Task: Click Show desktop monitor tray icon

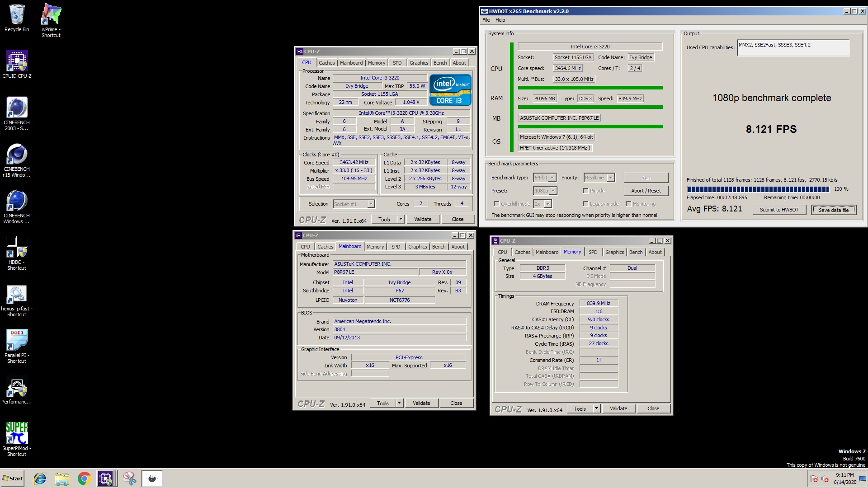Action: tap(863, 479)
